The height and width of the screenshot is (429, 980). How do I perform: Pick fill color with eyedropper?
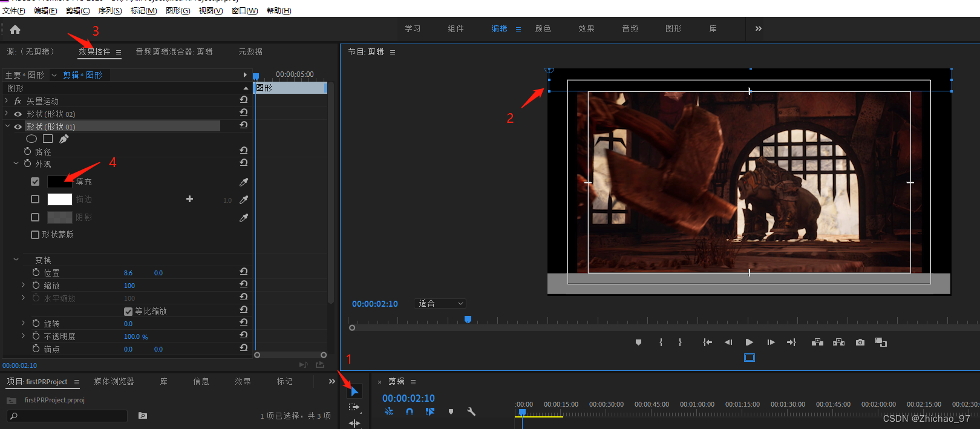coord(244,182)
